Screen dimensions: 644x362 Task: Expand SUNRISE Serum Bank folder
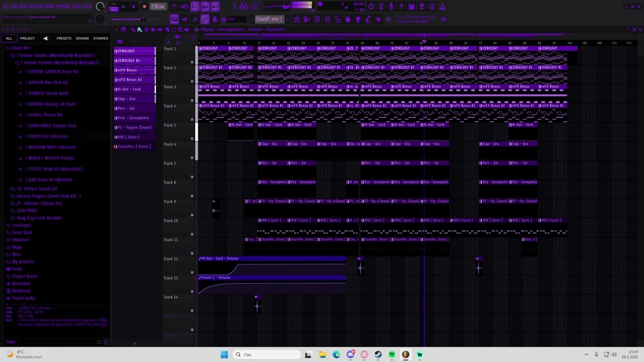point(20,93)
